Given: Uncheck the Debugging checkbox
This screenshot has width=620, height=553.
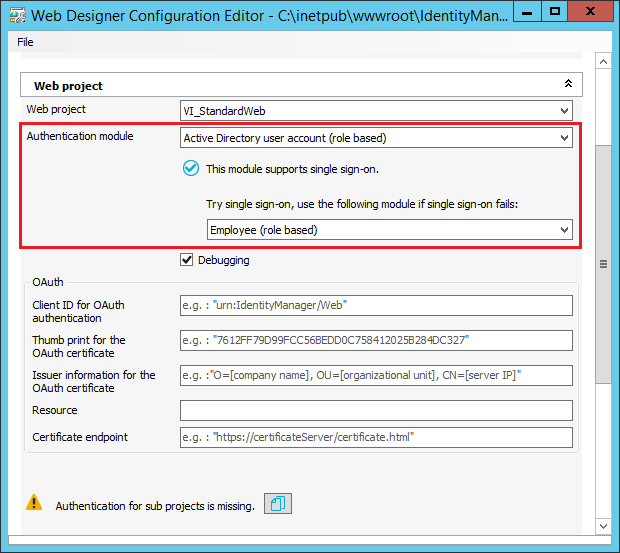Looking at the screenshot, I should 186,260.
